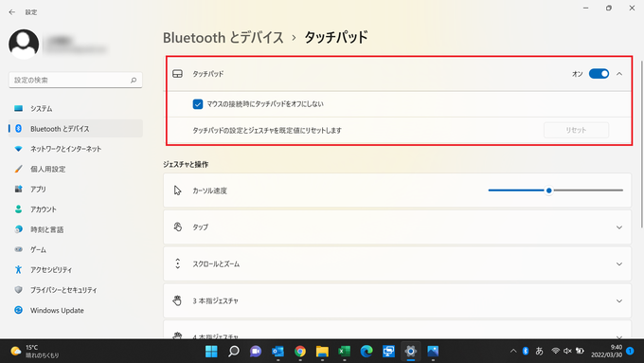Viewport: 644px width, 363px height.
Task: Open プライバシーとセキュリティ in the sidebar
Action: (x=76, y=290)
